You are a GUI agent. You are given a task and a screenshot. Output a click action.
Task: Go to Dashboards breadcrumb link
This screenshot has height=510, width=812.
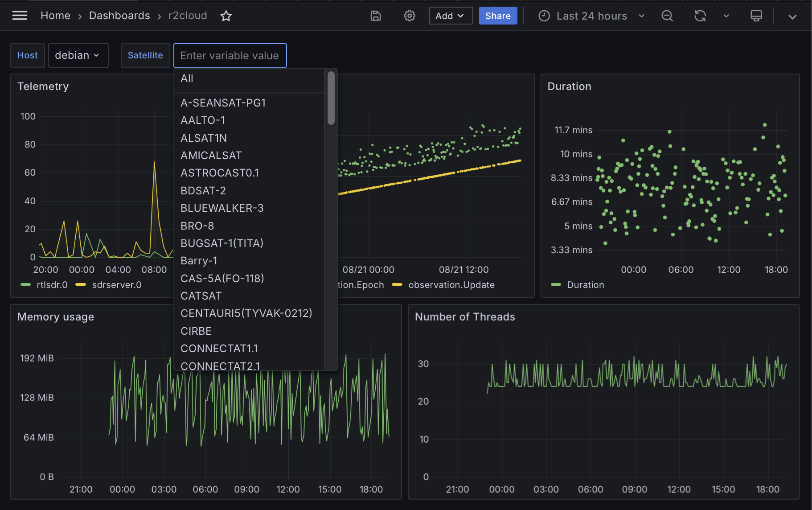(x=119, y=16)
